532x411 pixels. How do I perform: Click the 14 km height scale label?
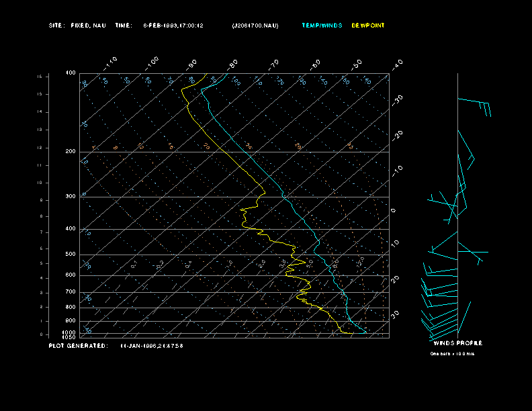(x=40, y=112)
